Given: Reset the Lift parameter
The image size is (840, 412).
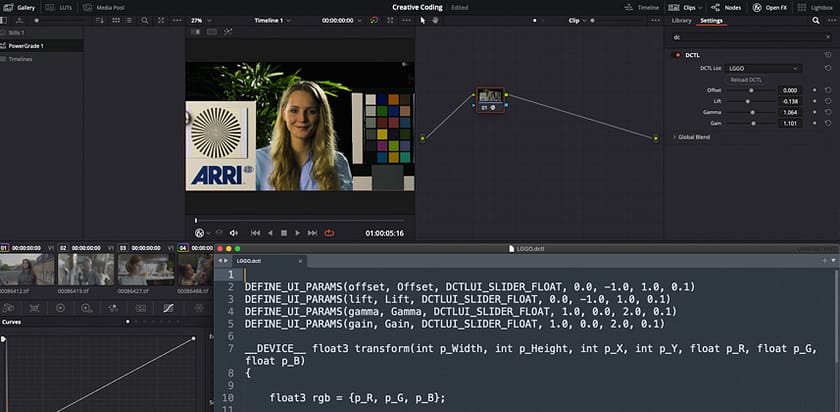Looking at the screenshot, I should tap(828, 101).
